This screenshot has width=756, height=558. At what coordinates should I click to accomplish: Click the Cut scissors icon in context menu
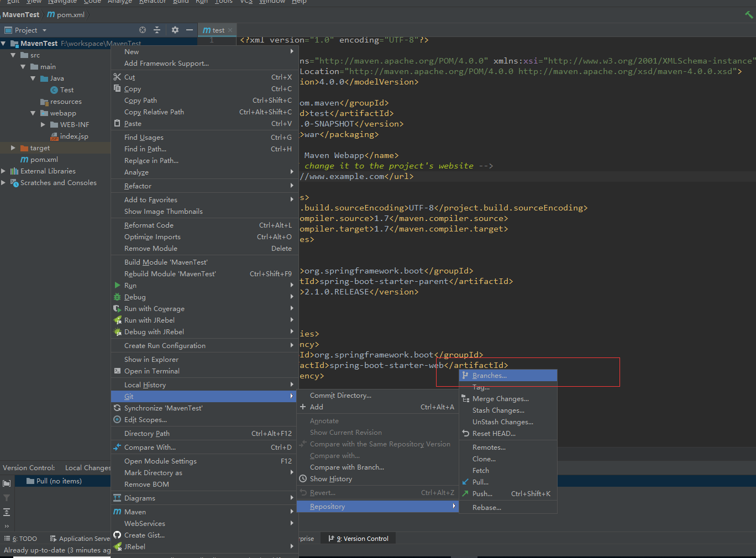coord(117,77)
